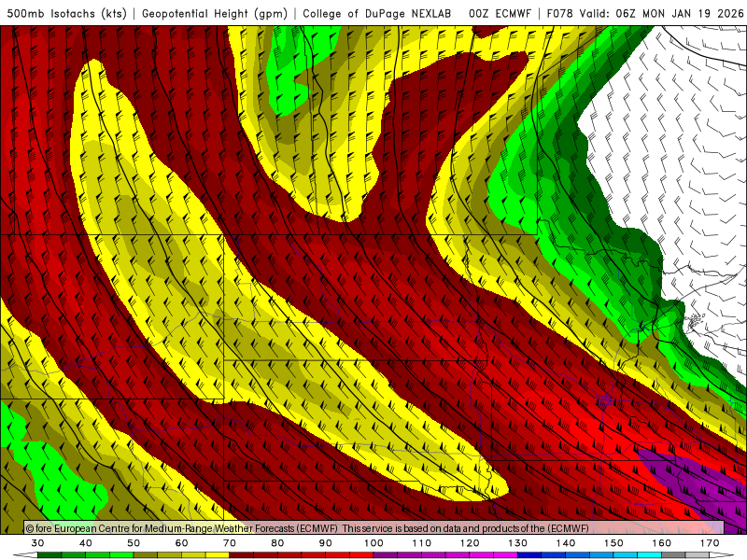This screenshot has height=560, width=747.
Task: Click 'College of DuPage NEXLAB' in header
Action: (x=376, y=13)
